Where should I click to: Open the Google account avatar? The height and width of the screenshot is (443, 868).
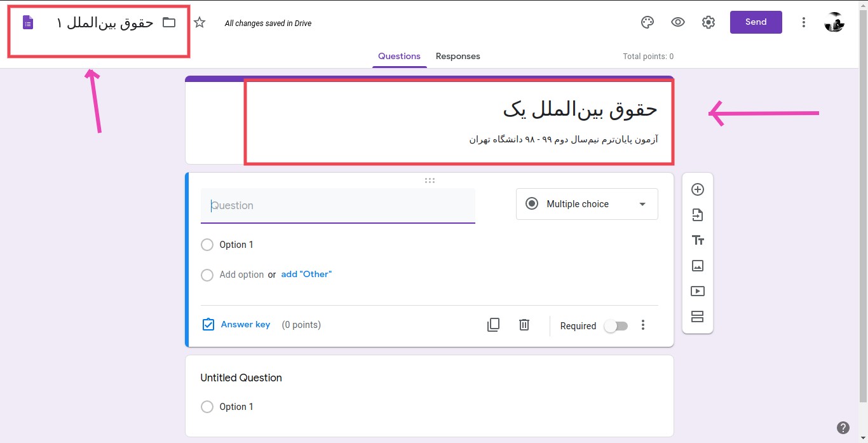coord(834,22)
